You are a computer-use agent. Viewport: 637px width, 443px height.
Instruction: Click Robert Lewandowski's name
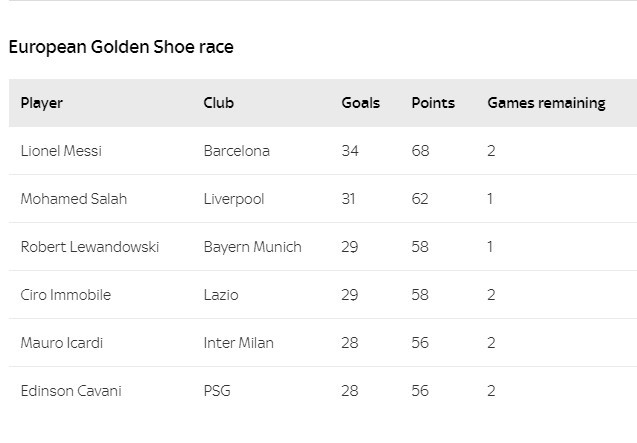(89, 247)
